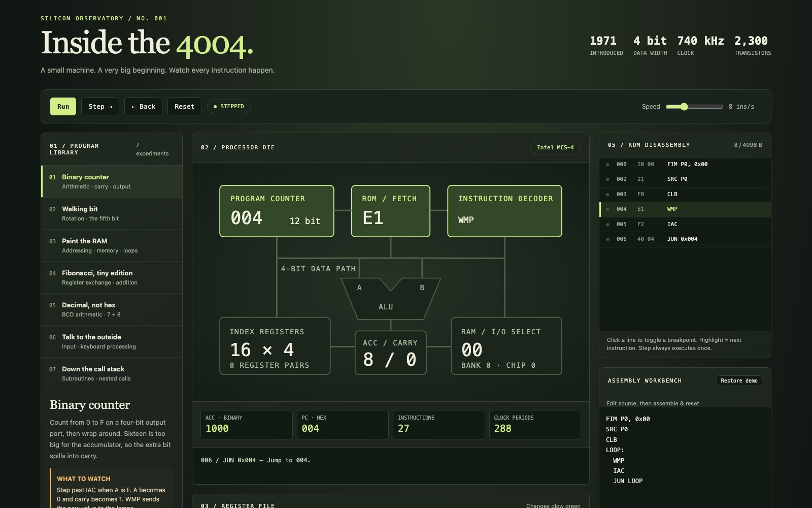This screenshot has width=812, height=508.
Task: Click the Intel MCS-4 badge
Action: click(555, 147)
